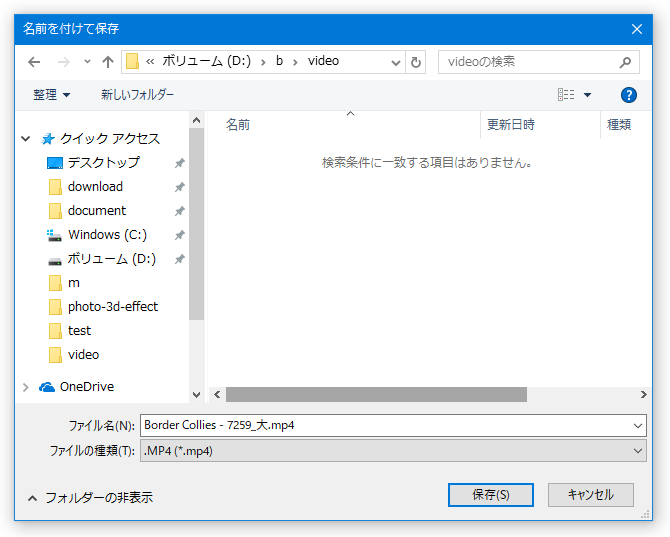Open filename history dropdown arrow

tap(638, 426)
